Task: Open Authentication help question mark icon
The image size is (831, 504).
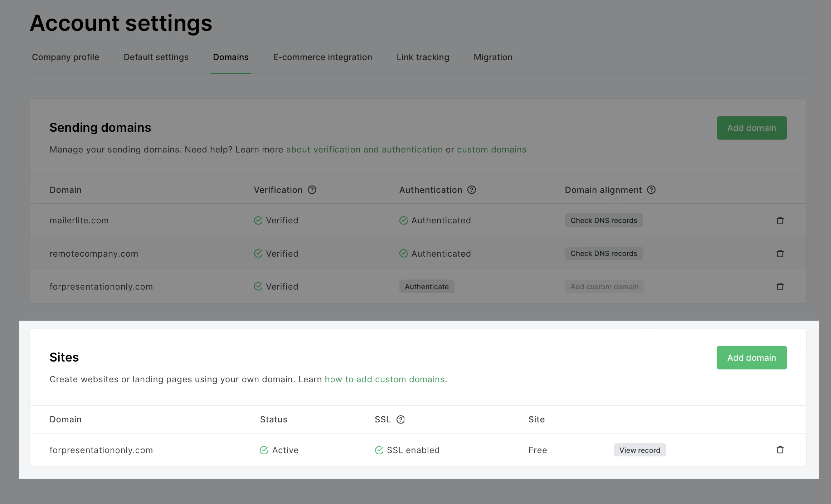Action: point(472,190)
